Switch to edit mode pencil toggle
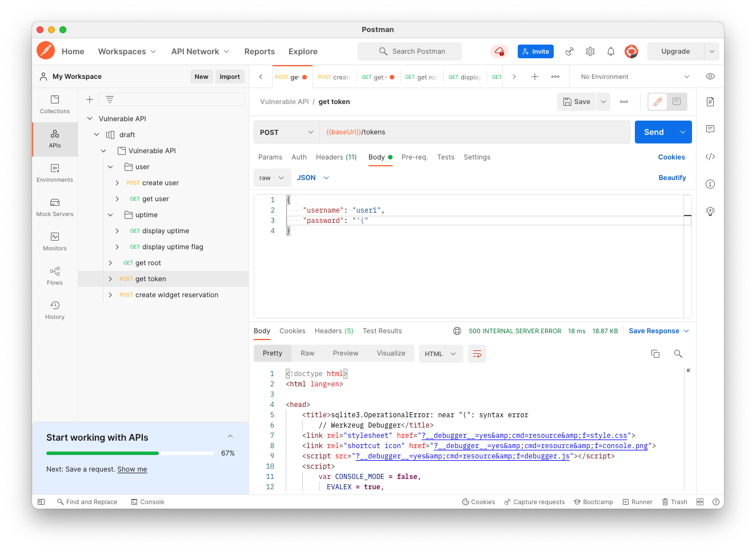756x551 pixels. click(x=658, y=102)
